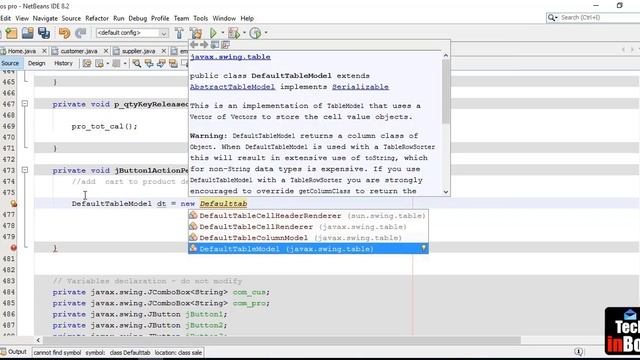Open dropdown beside disabled editor icon
This screenshot has width=640, height=360.
click(x=124, y=63)
